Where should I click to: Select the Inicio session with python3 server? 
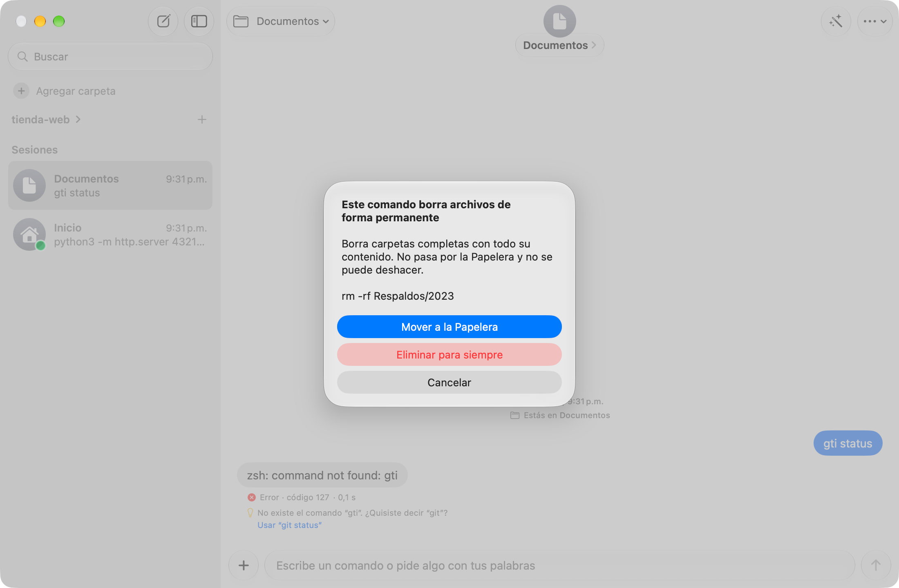(x=110, y=234)
